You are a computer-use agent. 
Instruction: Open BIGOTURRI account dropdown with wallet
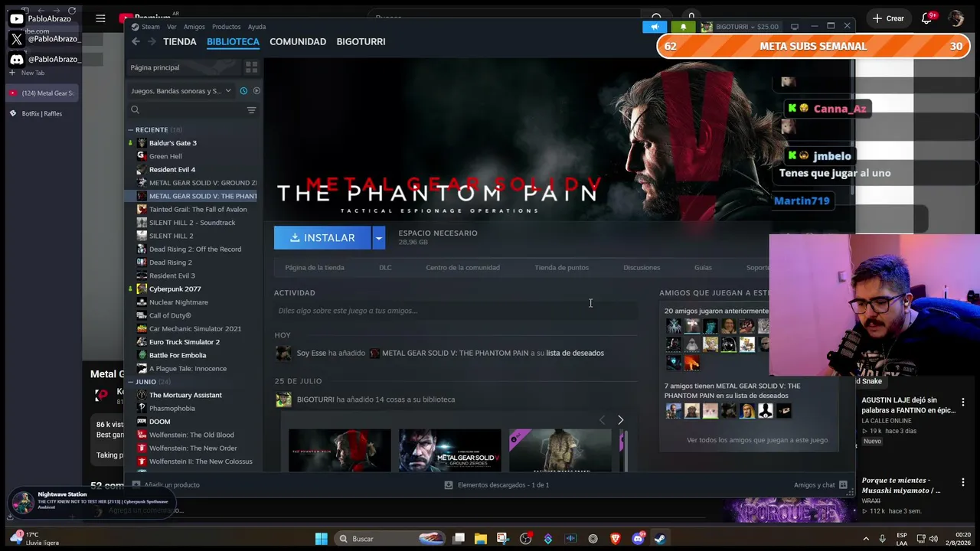[x=740, y=27]
